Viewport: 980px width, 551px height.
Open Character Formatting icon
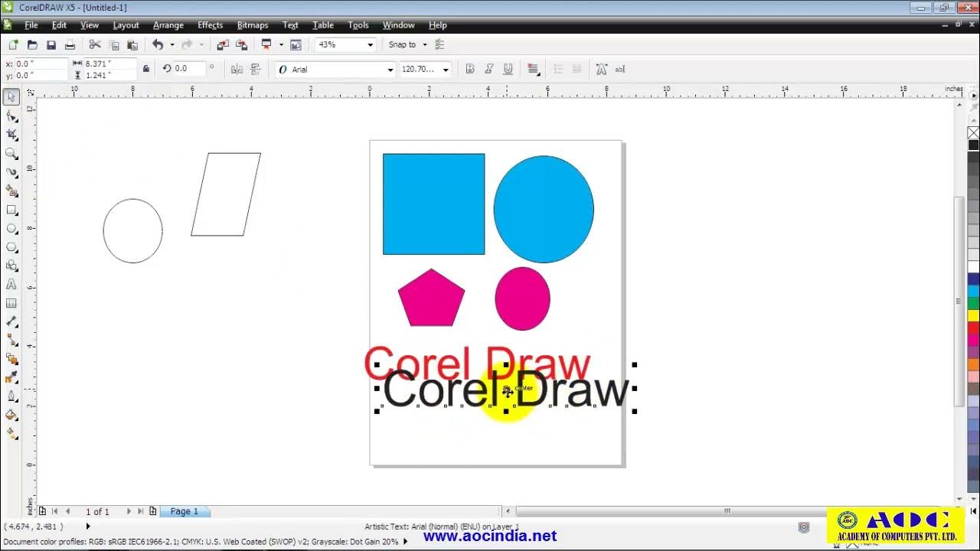pos(601,70)
